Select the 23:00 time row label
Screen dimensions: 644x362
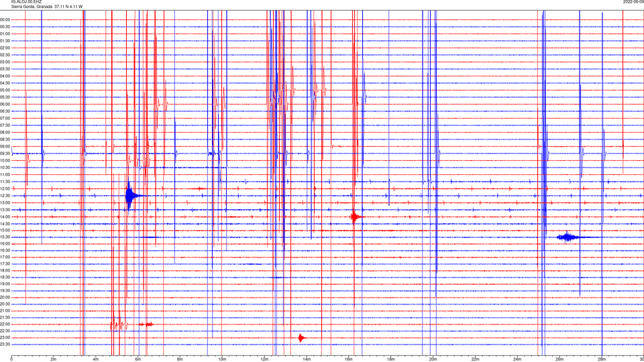click(x=5, y=338)
